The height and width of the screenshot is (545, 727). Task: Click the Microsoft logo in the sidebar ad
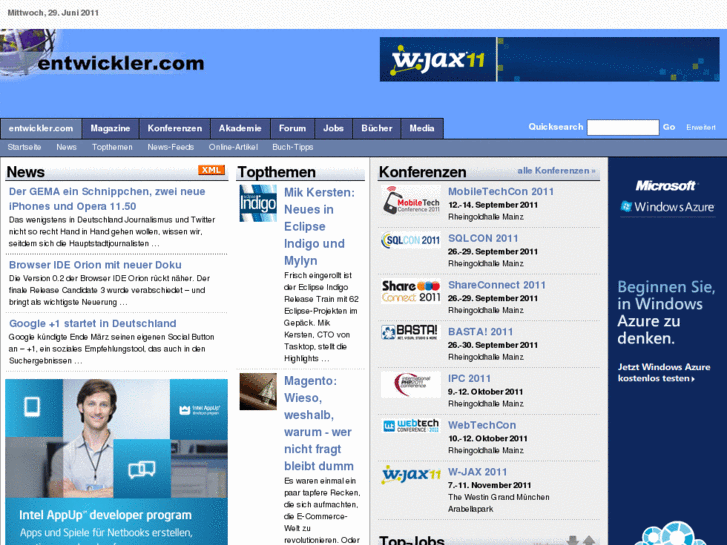click(x=665, y=186)
